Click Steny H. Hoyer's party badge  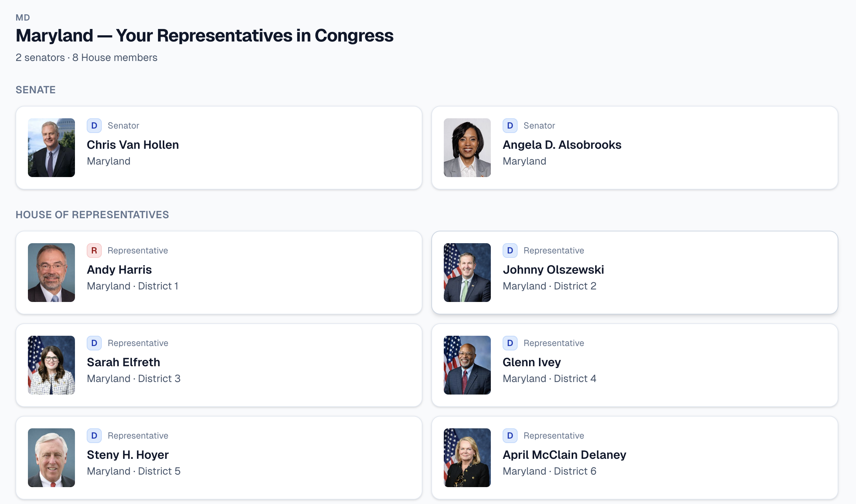click(x=94, y=436)
